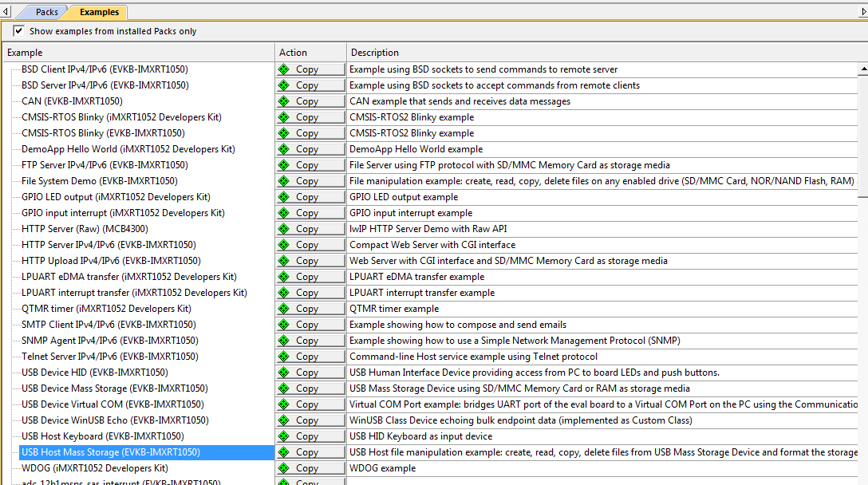Click green icon for USB Host Keyboard row

pos(284,436)
